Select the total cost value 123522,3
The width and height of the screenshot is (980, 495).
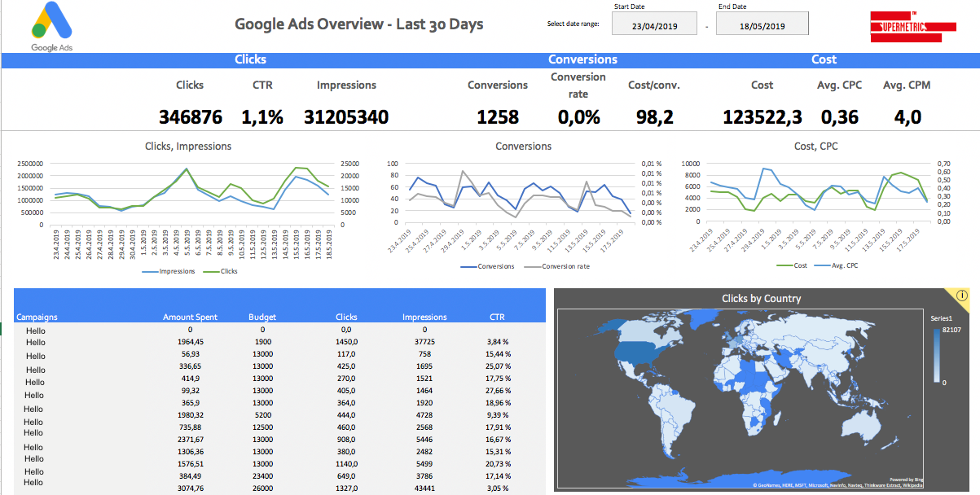click(762, 117)
